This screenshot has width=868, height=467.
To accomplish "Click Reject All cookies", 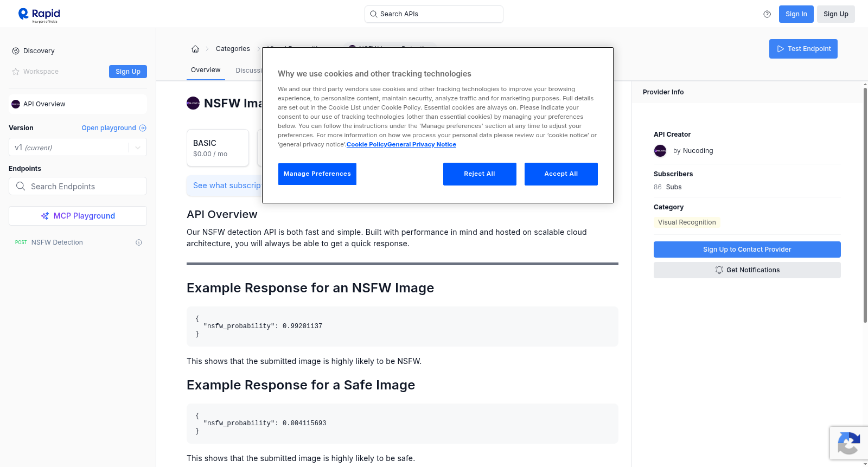I will point(480,174).
